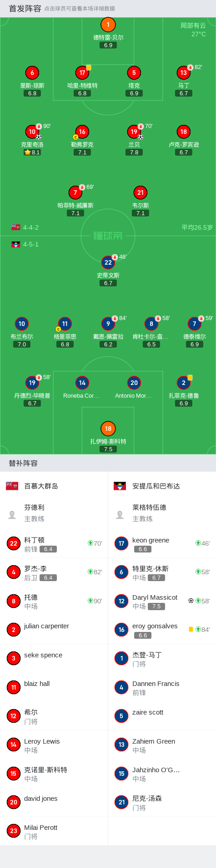
Task: Tap the Bermuda flag beside 百慕大群岛
Action: coord(12,486)
